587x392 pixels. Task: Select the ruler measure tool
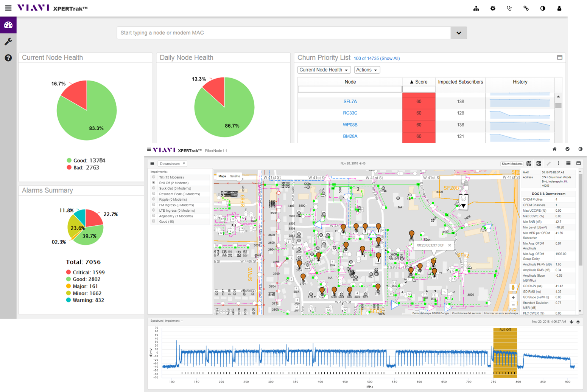[x=548, y=164]
